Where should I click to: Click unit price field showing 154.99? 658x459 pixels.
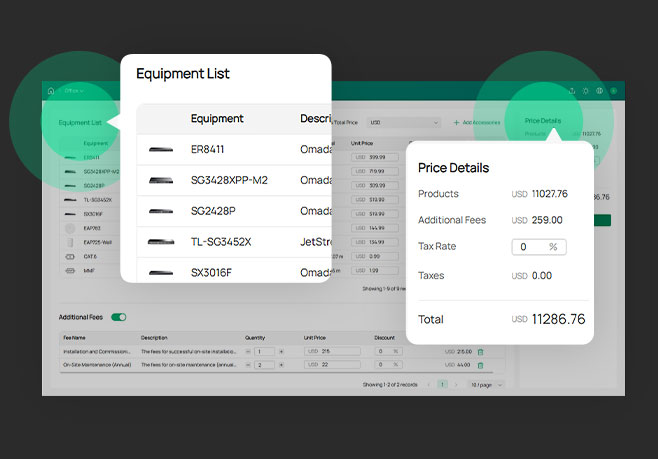point(375,243)
